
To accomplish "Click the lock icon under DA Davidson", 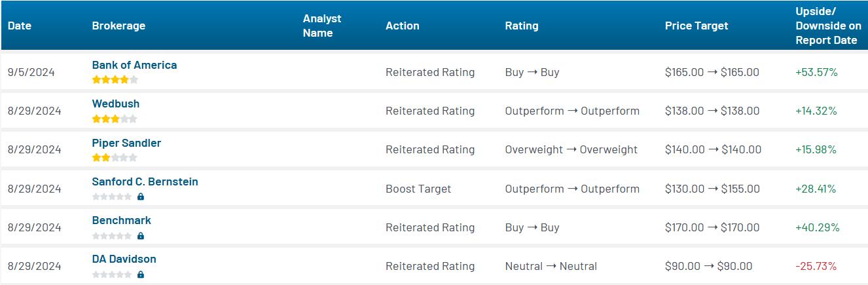I will (x=141, y=275).
